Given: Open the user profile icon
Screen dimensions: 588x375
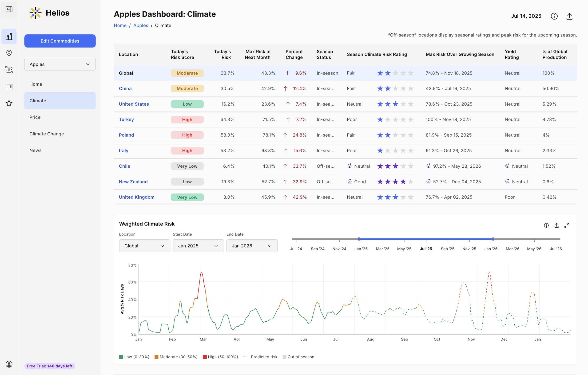Looking at the screenshot, I should tap(9, 364).
